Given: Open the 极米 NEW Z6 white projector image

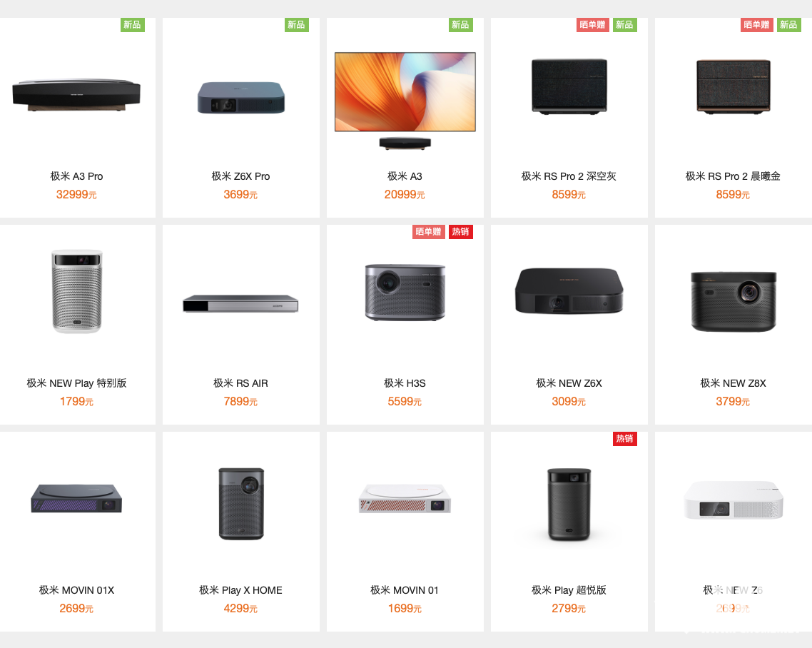Looking at the screenshot, I should click(x=734, y=500).
